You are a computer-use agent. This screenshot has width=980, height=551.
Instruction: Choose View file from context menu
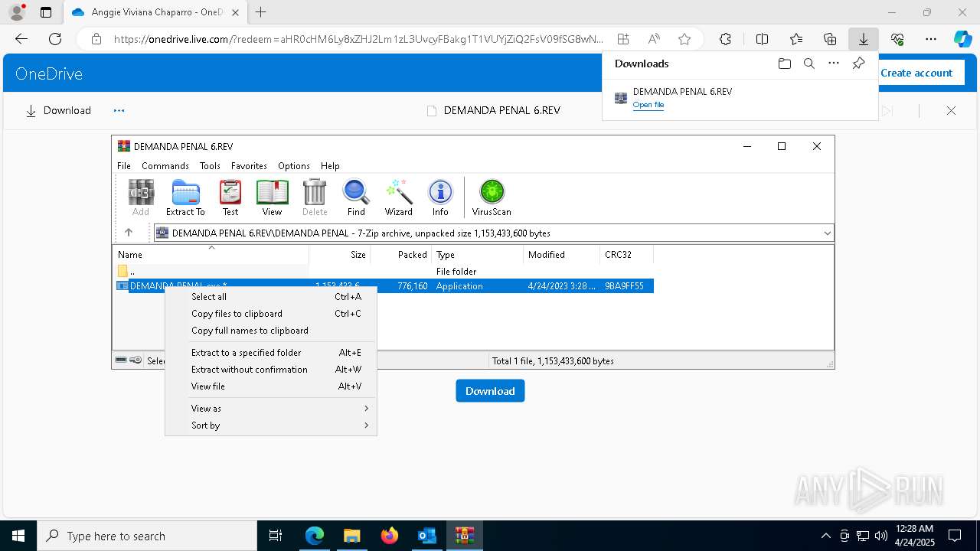pos(271,386)
